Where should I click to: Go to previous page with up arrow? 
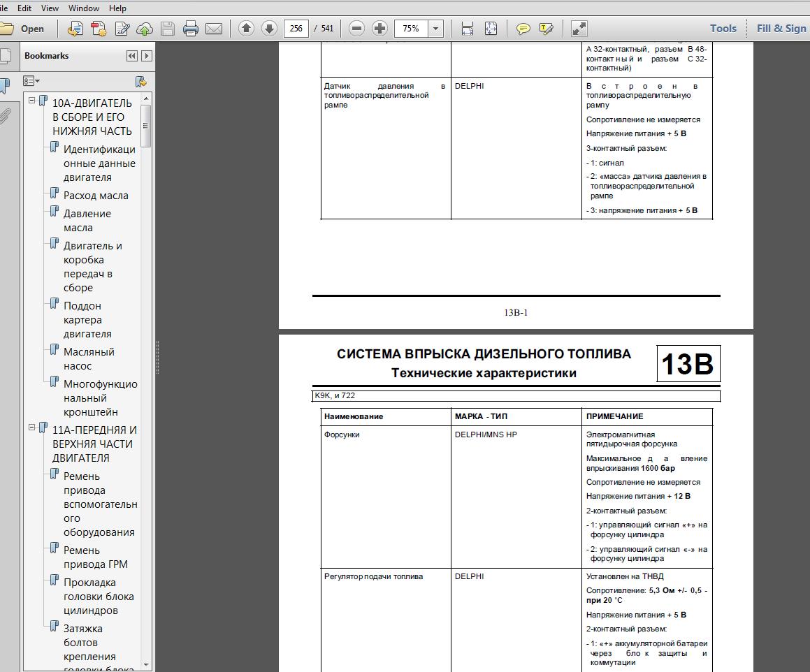pyautogui.click(x=247, y=29)
